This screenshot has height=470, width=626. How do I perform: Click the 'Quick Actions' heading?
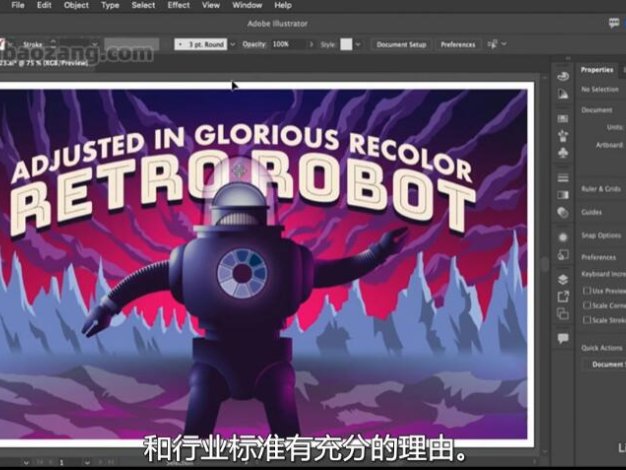coord(602,348)
